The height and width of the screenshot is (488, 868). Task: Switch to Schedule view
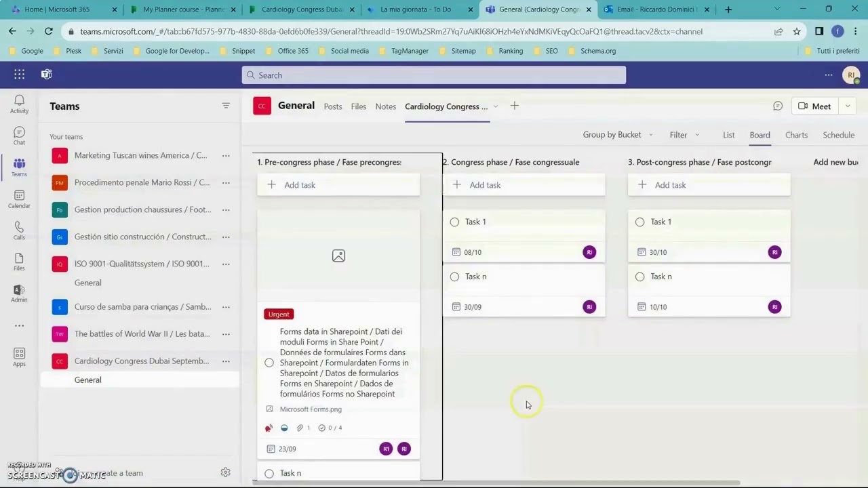(x=838, y=135)
